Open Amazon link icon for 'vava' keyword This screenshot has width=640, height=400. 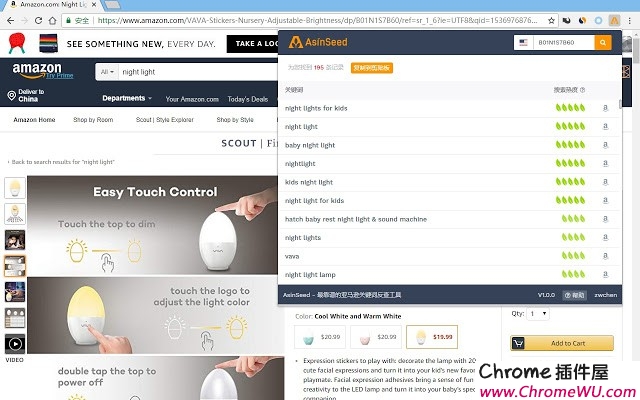(x=605, y=256)
